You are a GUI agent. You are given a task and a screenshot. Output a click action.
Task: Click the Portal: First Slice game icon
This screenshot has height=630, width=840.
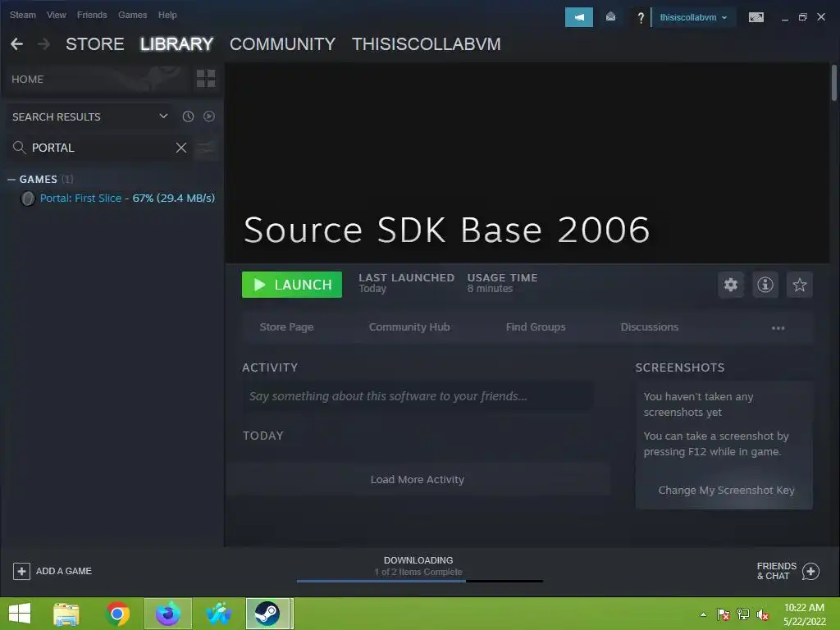27,199
